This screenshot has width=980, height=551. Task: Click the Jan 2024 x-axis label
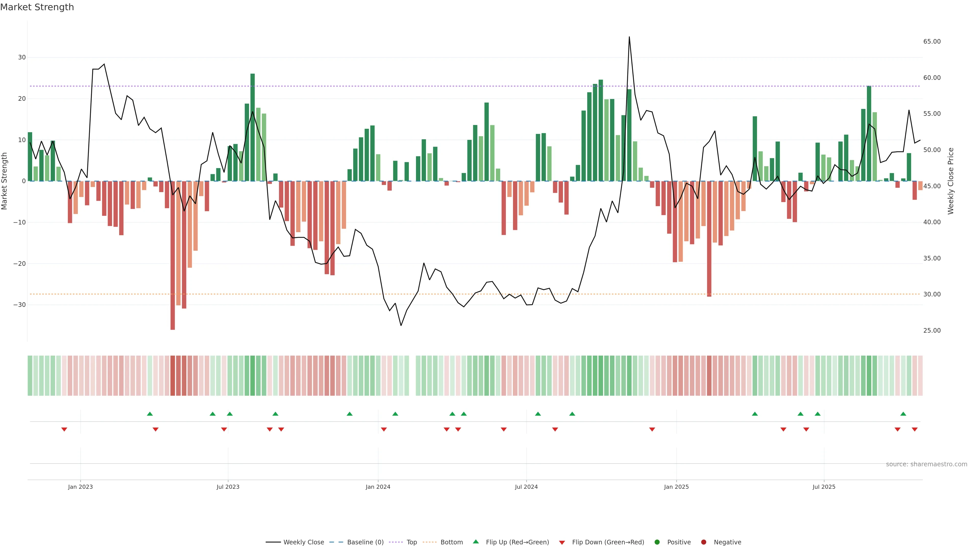tap(378, 487)
